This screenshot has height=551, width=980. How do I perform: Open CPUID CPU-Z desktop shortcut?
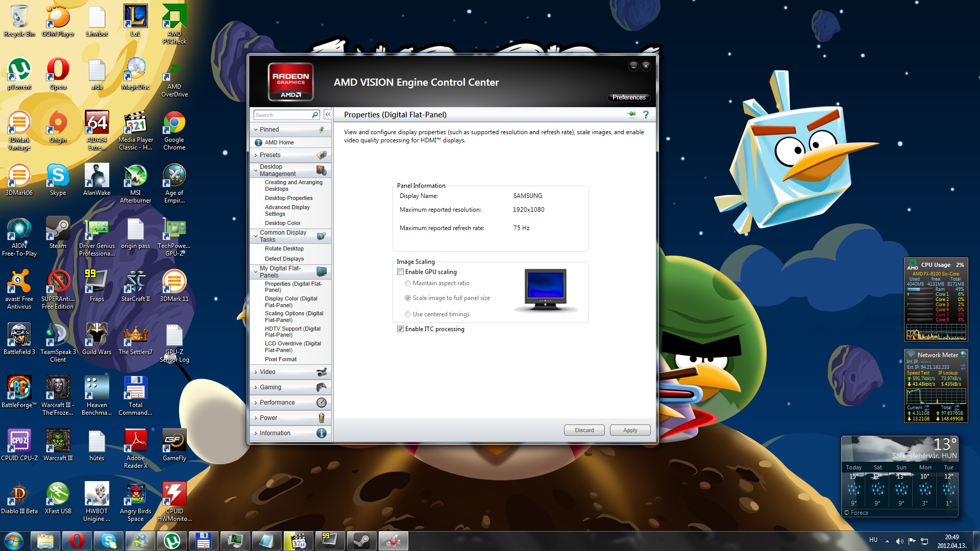pyautogui.click(x=19, y=445)
